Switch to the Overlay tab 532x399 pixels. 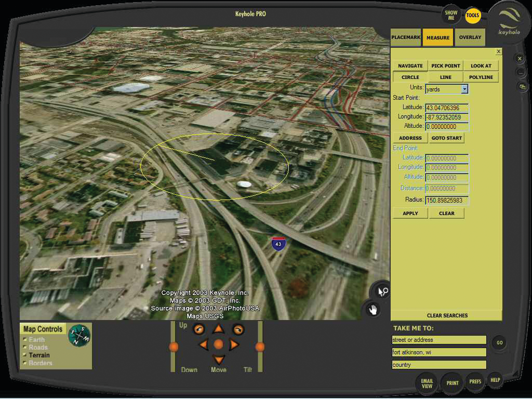tap(470, 37)
